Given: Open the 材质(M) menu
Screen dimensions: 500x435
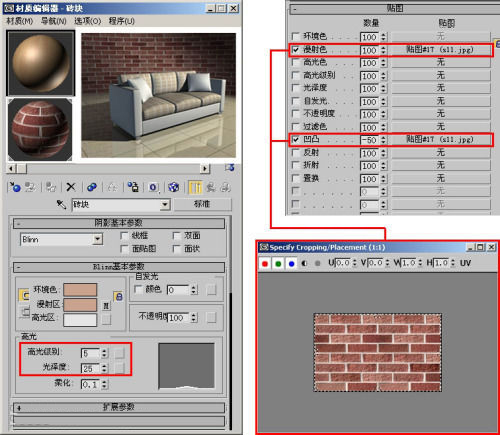Looking at the screenshot, I should pyautogui.click(x=19, y=21).
